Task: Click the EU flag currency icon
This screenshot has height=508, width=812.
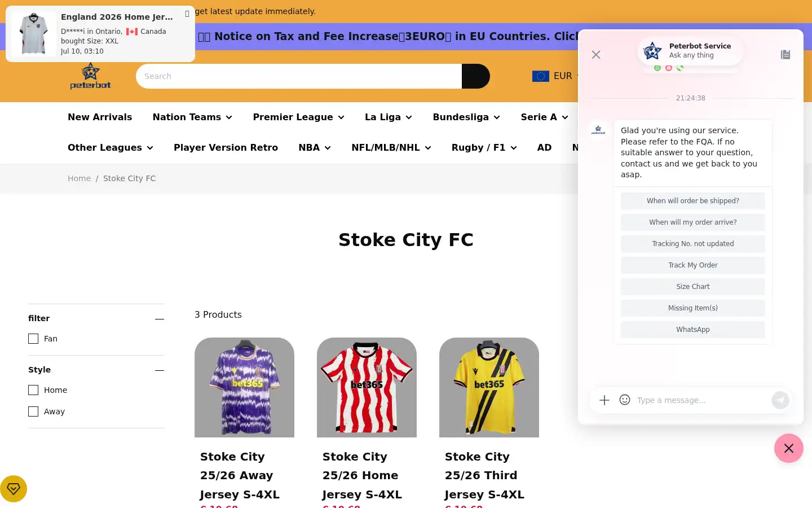Action: point(541,76)
